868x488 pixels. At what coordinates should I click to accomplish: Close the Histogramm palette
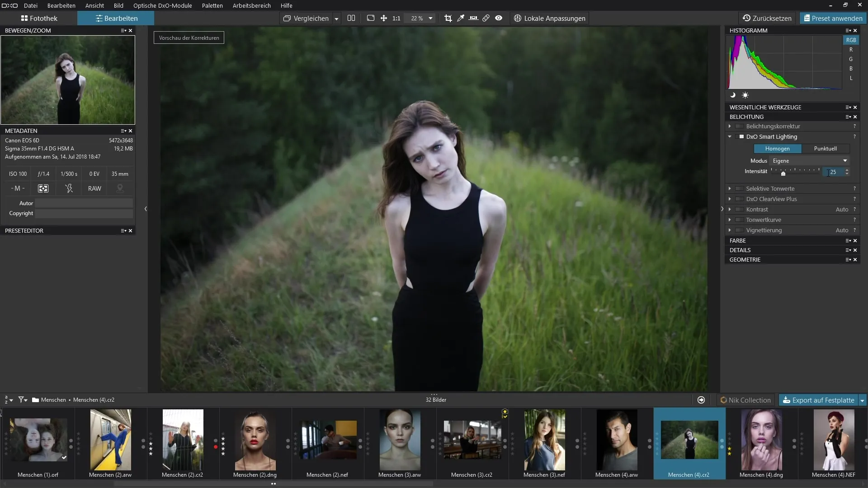(x=855, y=30)
